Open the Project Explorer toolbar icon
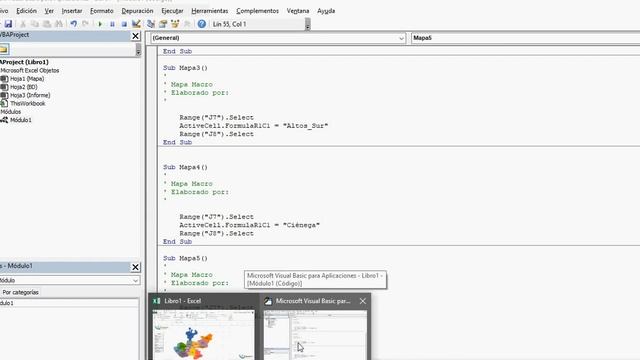Viewport: 640px width, 360px height. coord(151,24)
